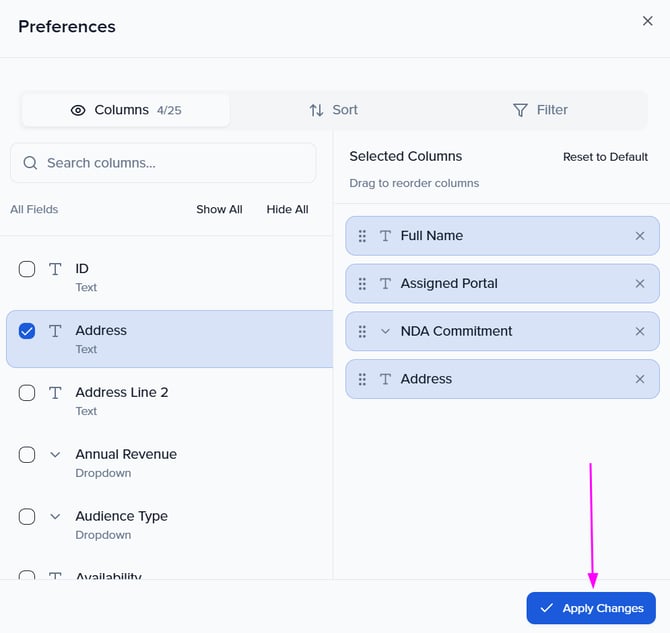Screen dimensions: 670x633
Task: Remove Address from selected columns
Action: click(x=640, y=380)
